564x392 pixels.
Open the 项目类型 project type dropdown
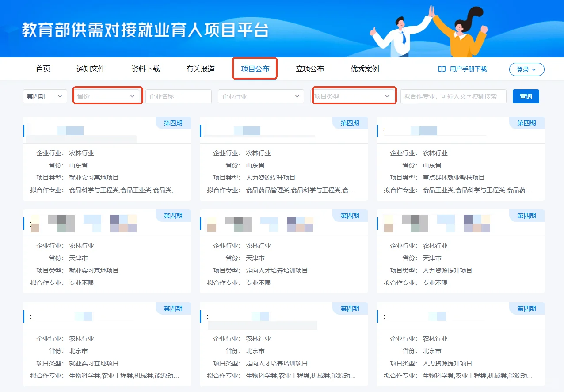click(354, 95)
